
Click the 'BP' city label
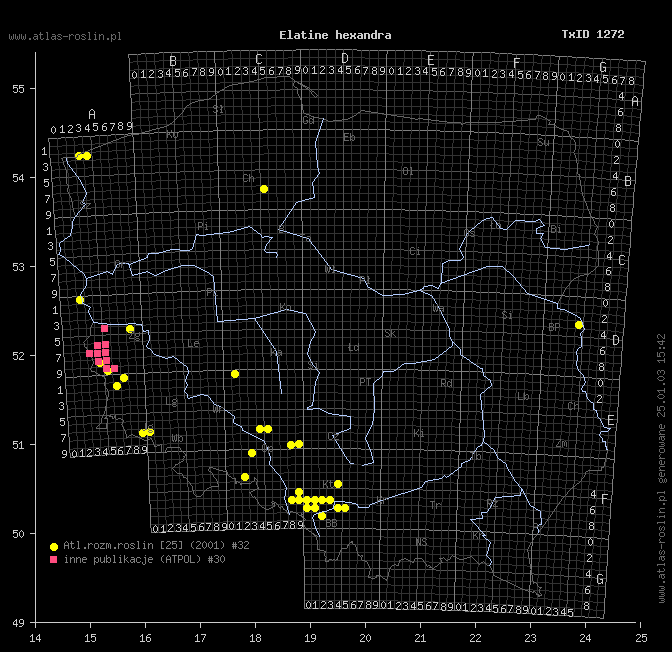(x=554, y=327)
